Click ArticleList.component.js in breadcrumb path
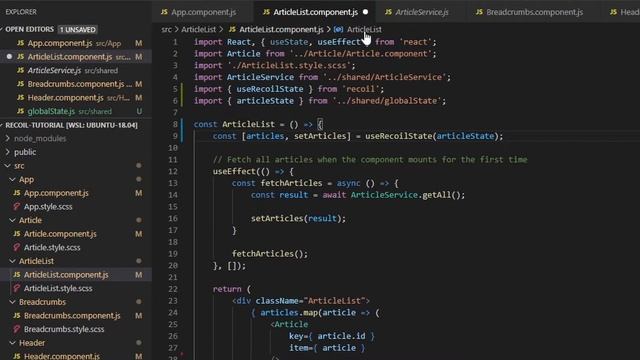This screenshot has width=640, height=360. [281, 29]
